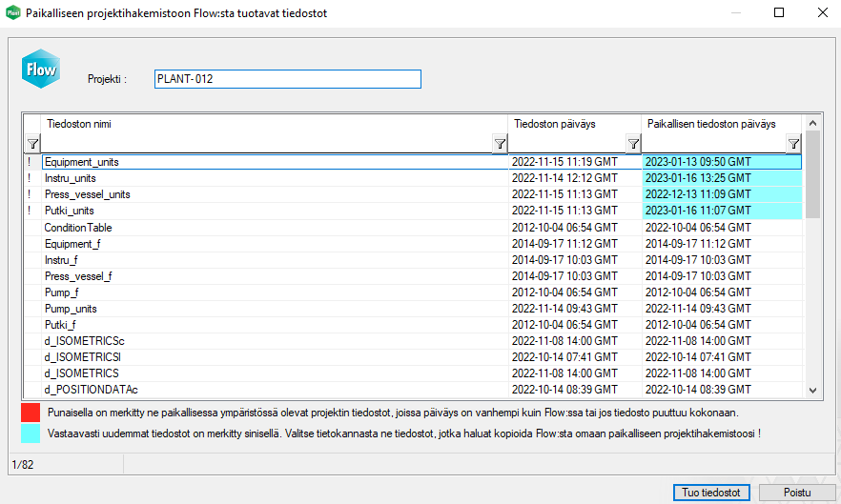Click the Flow application logo
The height and width of the screenshot is (504, 841).
pos(41,71)
